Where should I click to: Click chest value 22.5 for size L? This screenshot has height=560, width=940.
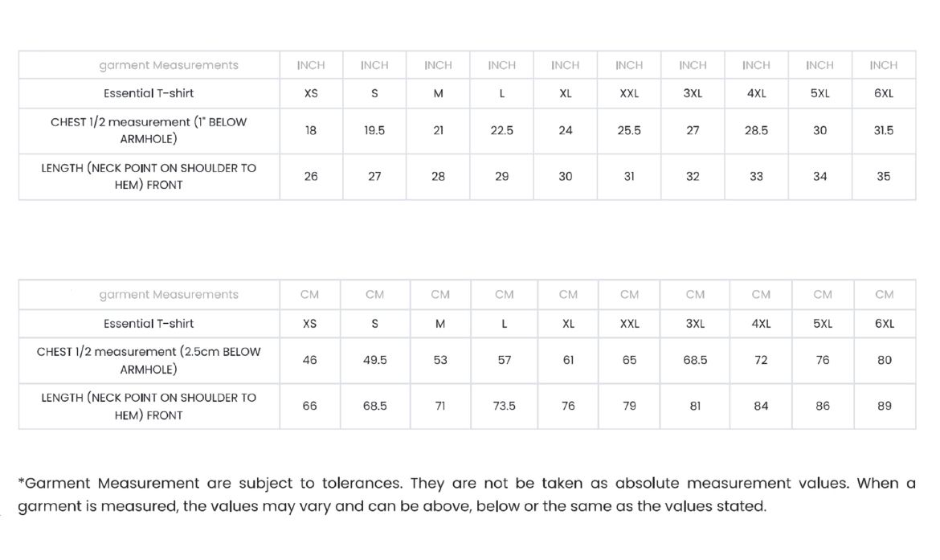tap(502, 131)
